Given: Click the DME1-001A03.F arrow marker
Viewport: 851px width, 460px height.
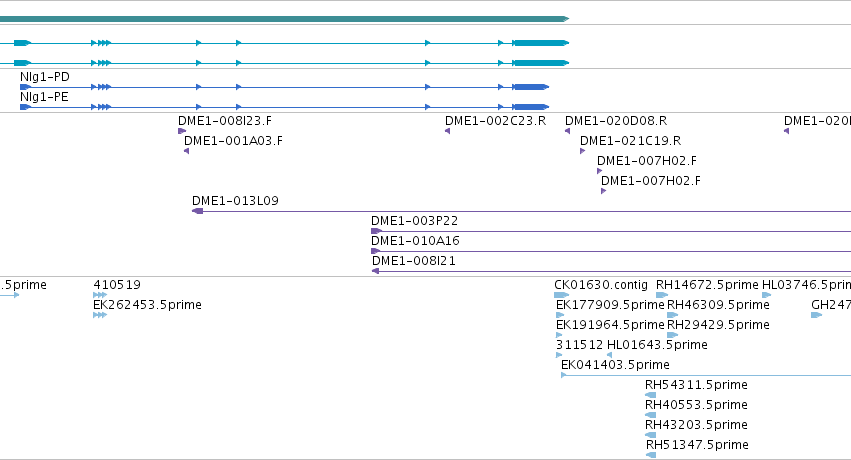Looking at the screenshot, I should [x=187, y=151].
